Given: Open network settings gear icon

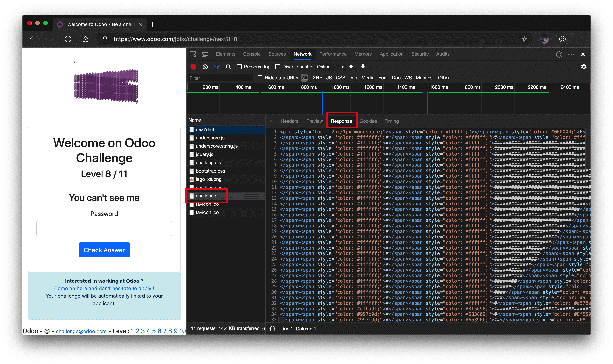Looking at the screenshot, I should click(x=584, y=67).
